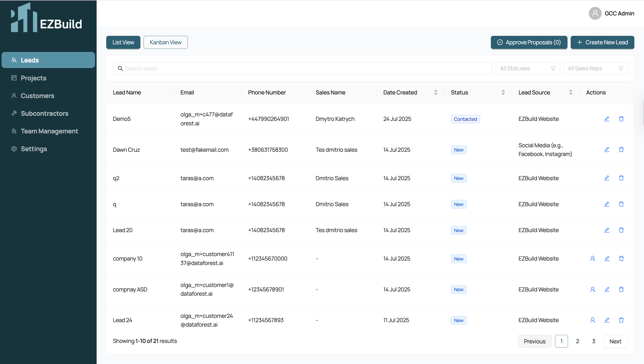
Task: Sort by Lead Source column arrows
Action: [571, 92]
